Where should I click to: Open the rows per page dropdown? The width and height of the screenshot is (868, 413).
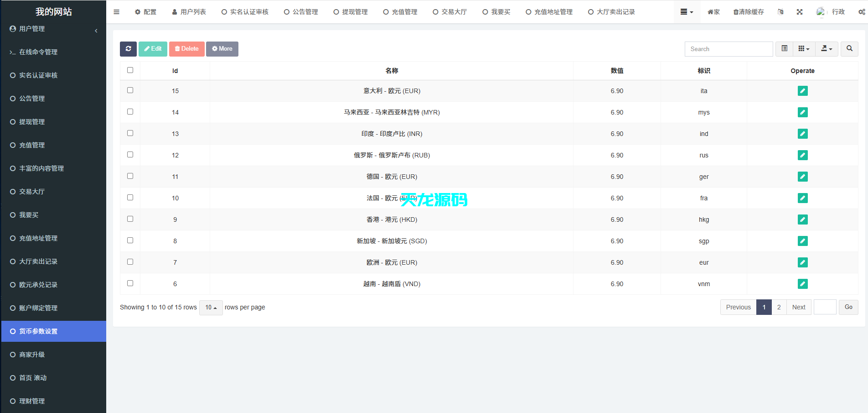coord(211,308)
